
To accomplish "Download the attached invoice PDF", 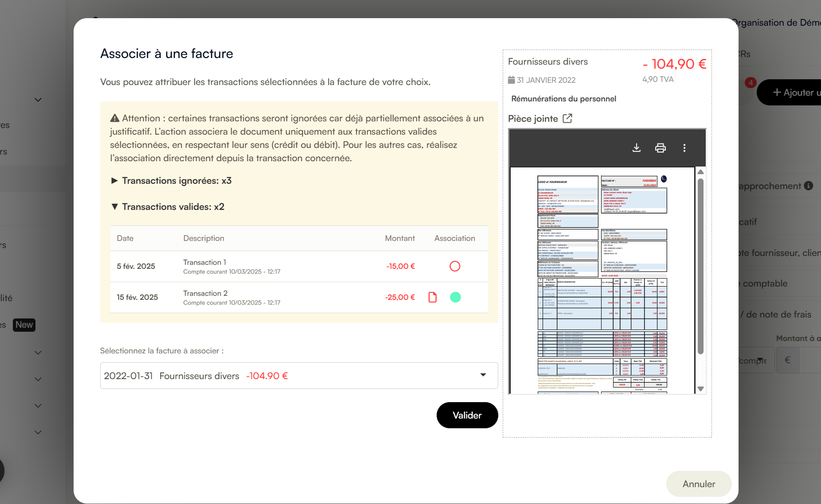I will (637, 148).
